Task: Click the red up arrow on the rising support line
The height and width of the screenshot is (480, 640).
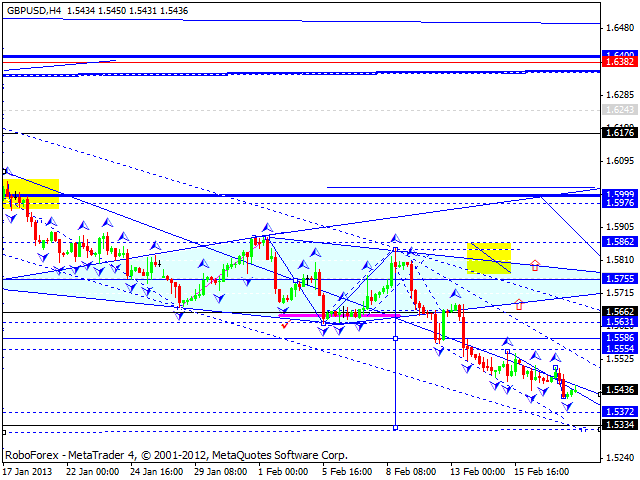Action: (519, 304)
